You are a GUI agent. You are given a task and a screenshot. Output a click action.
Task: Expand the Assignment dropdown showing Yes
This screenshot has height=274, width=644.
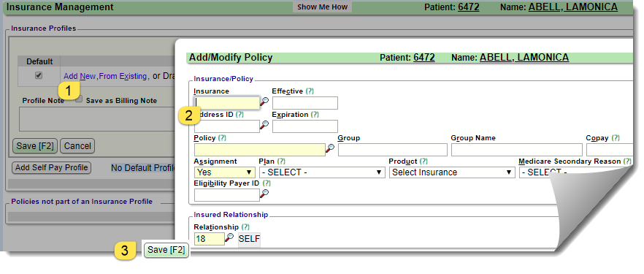(224, 172)
